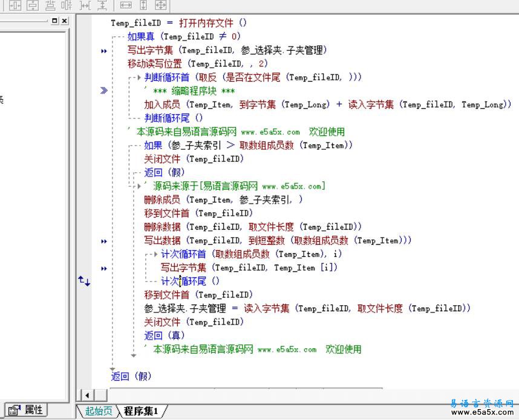Click the 参_选择夹.子夹管理 = 读入字节集 line

pyautogui.click(x=307, y=309)
